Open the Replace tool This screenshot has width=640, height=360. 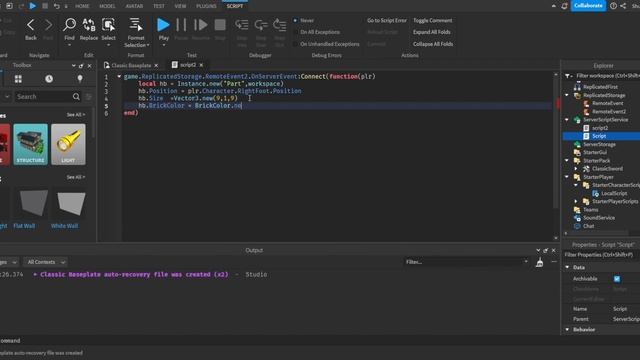89,25
